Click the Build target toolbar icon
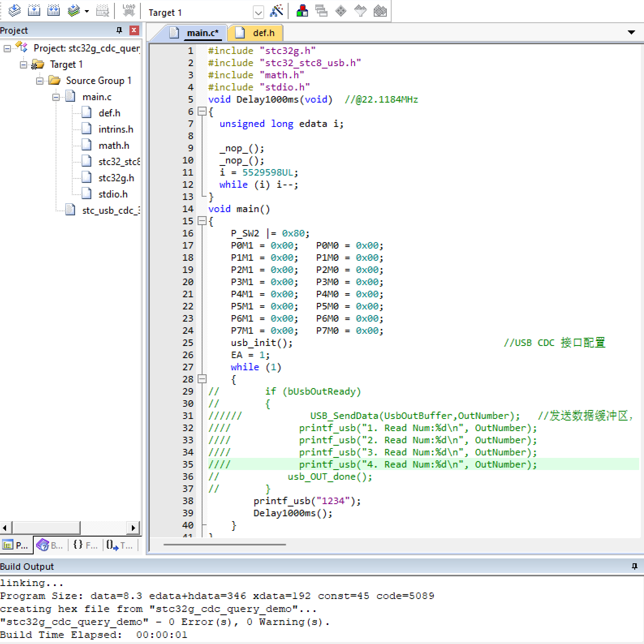 pos(34,11)
